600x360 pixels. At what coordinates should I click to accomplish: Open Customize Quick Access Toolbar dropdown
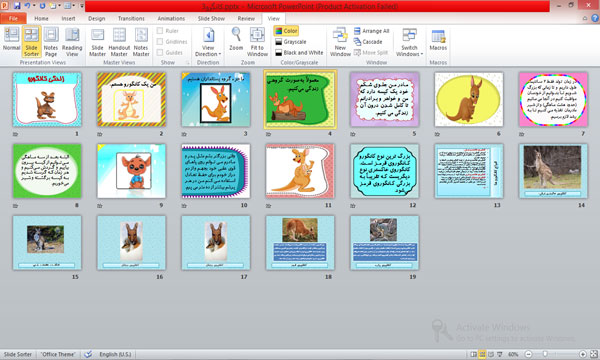click(x=82, y=6)
